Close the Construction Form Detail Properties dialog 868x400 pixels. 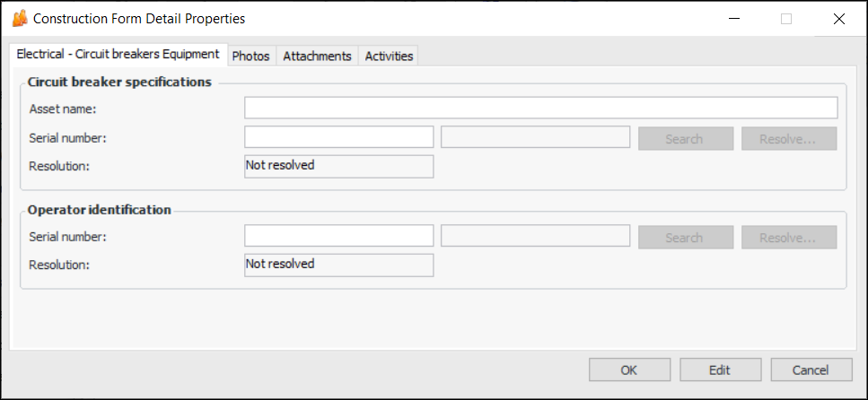click(838, 19)
